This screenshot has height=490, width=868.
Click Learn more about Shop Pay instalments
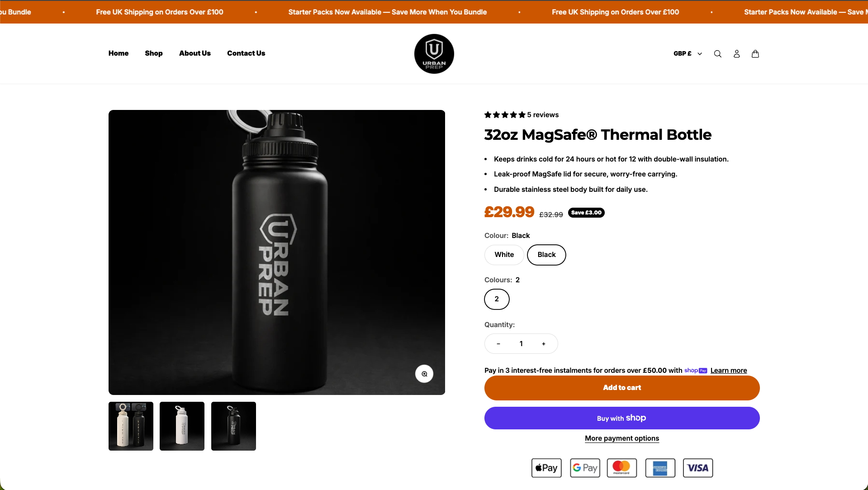coord(728,371)
